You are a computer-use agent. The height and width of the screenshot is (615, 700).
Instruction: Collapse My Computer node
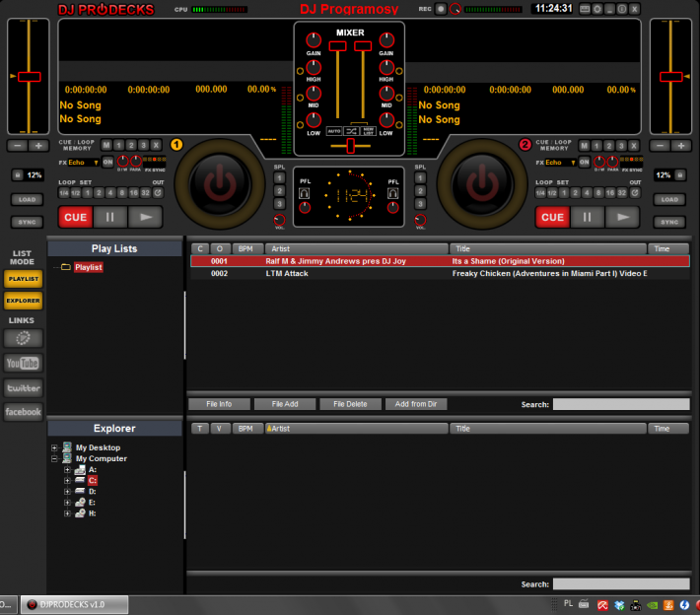[54, 459]
